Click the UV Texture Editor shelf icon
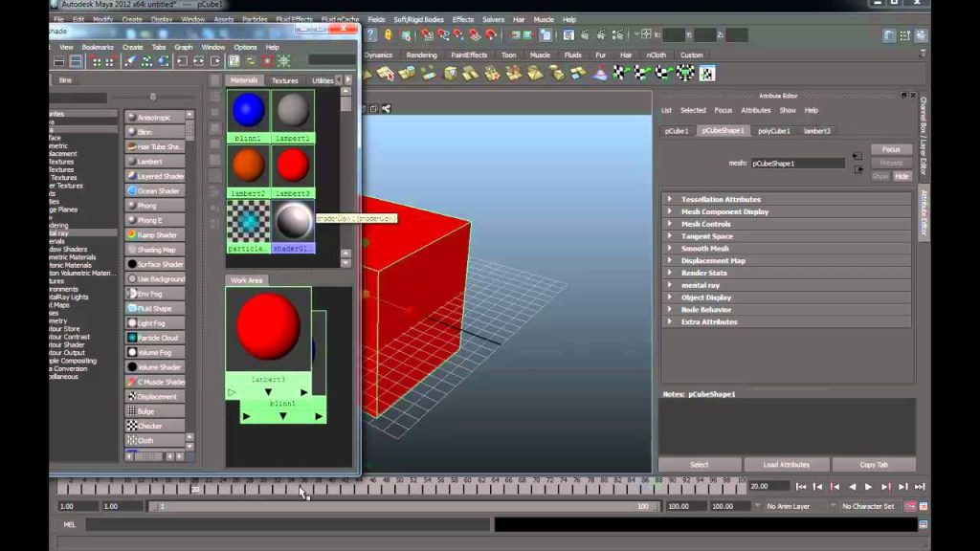 (707, 74)
